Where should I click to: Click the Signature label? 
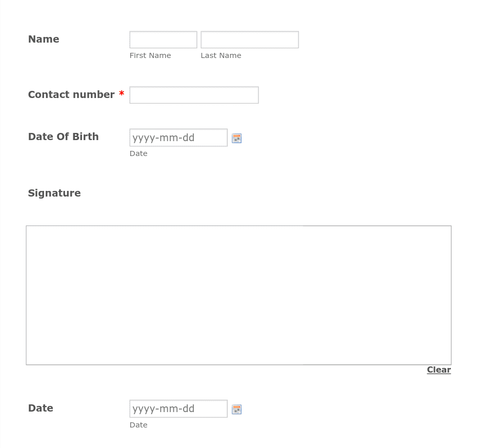[54, 193]
